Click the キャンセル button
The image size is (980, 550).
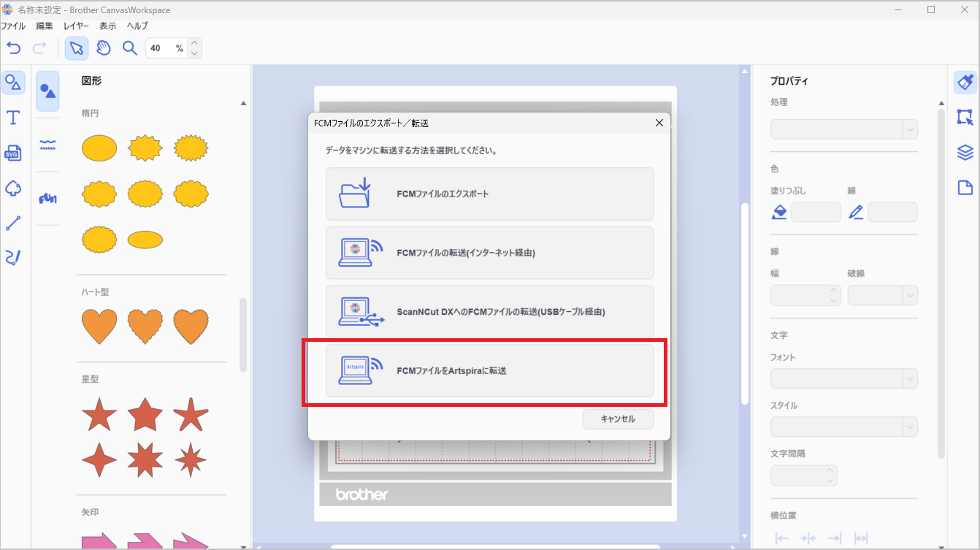click(x=618, y=419)
